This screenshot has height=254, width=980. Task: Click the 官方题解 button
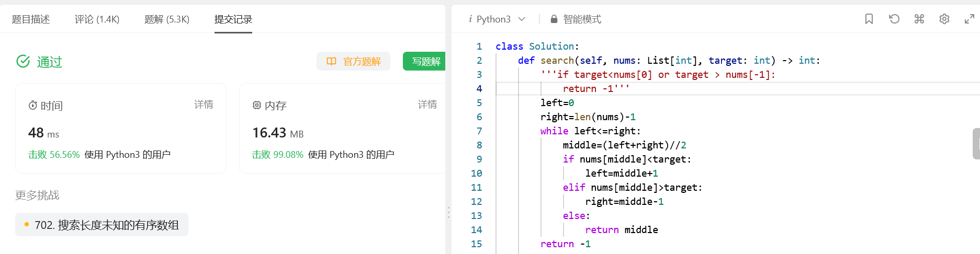tap(353, 62)
